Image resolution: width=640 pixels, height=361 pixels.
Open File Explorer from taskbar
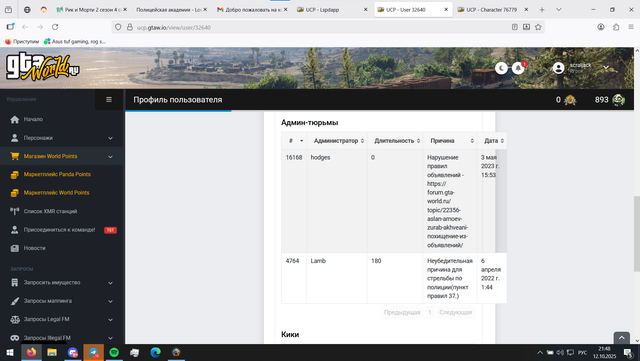tap(52, 352)
